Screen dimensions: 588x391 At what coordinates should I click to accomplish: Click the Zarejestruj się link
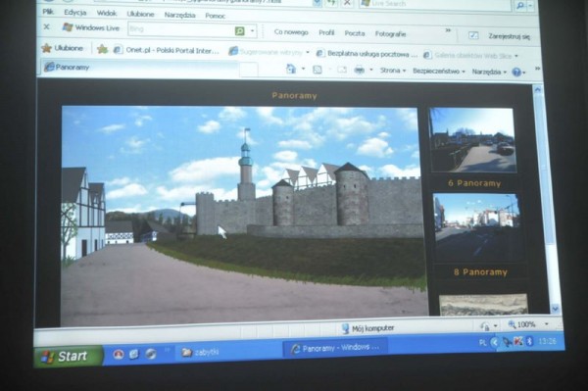click(x=509, y=36)
